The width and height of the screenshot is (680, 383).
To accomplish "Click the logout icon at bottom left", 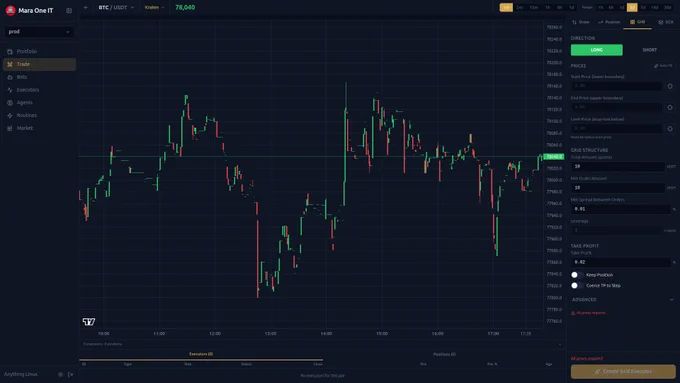I will tap(70, 374).
